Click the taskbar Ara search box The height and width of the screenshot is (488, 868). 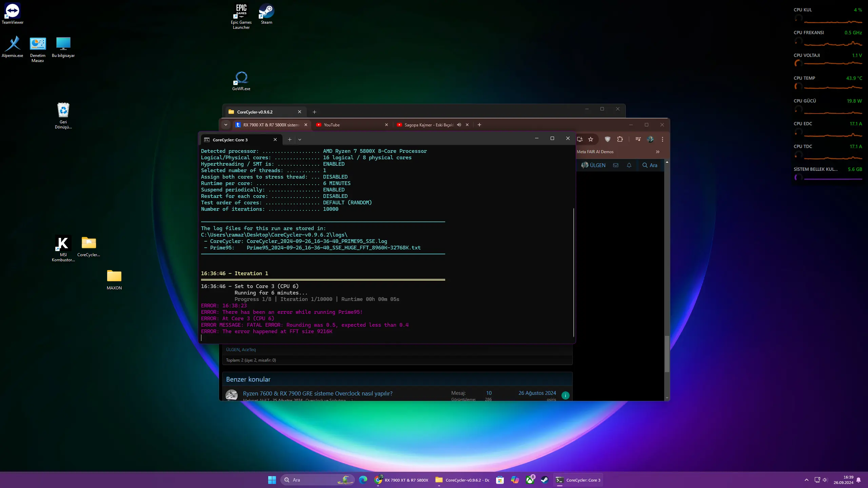tap(317, 480)
